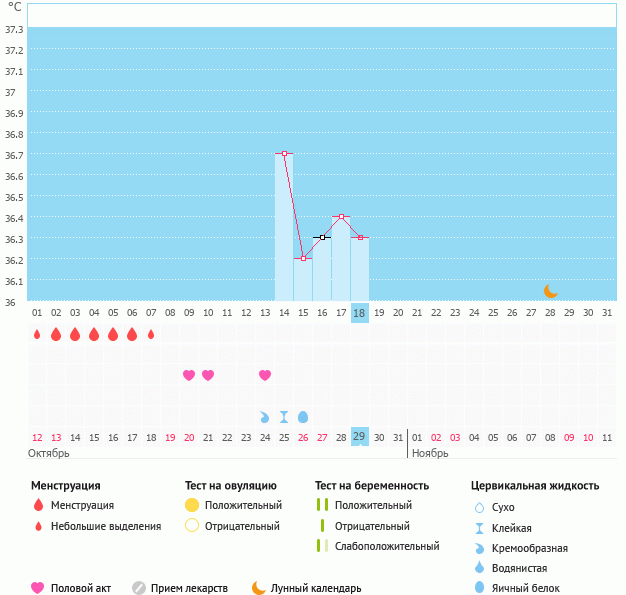Select the 36.7 temperature point on day 14

[x=284, y=154]
